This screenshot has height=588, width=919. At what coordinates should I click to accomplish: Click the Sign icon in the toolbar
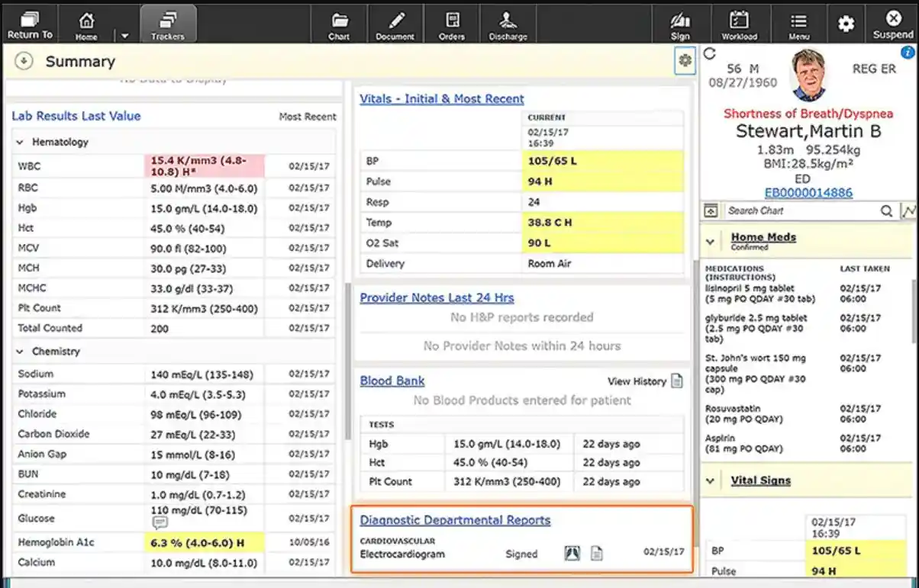[679, 23]
